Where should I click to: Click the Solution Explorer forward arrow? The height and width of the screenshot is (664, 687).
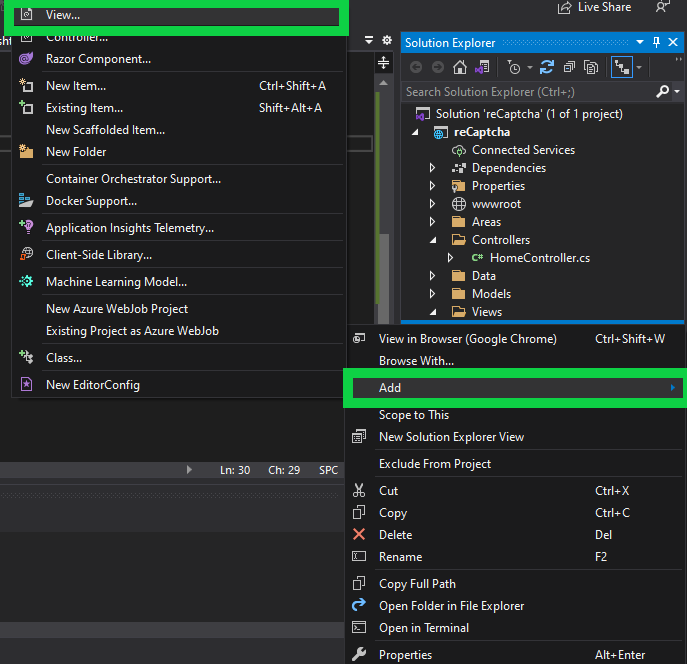coord(438,67)
